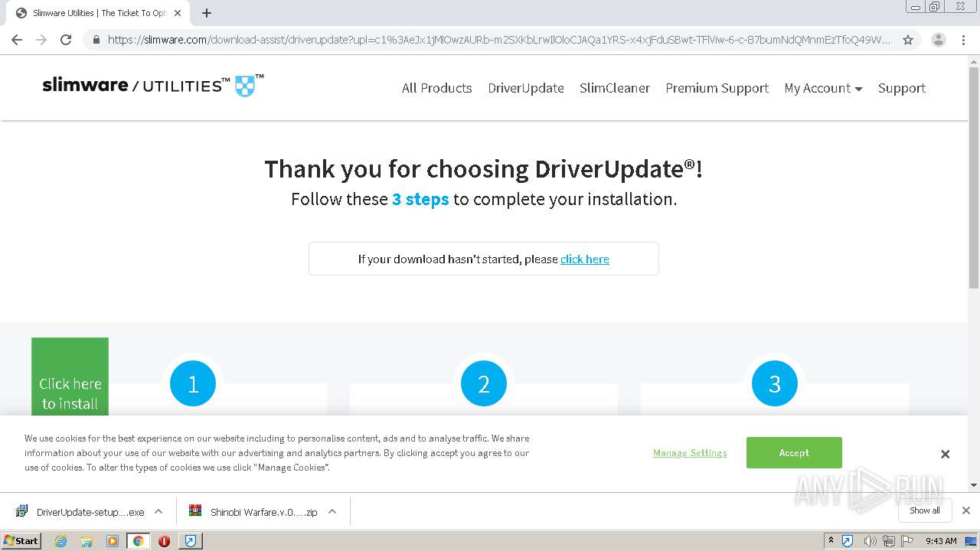Reload the current page

tap(66, 40)
